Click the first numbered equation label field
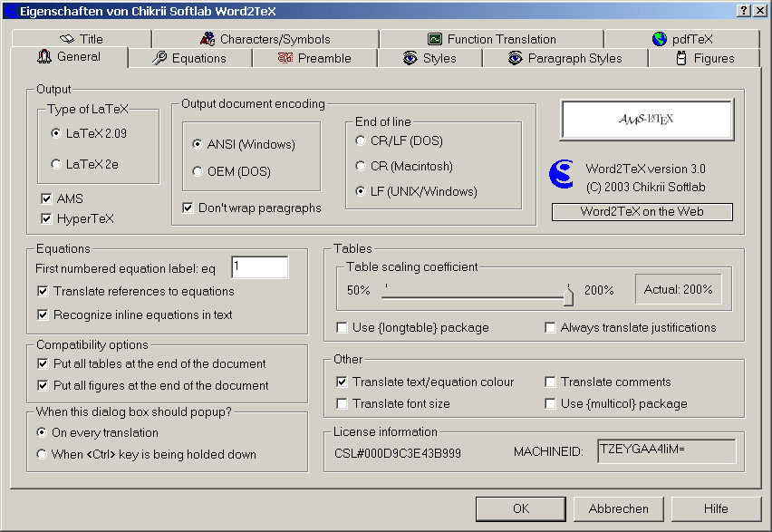The image size is (772, 532). pos(260,267)
